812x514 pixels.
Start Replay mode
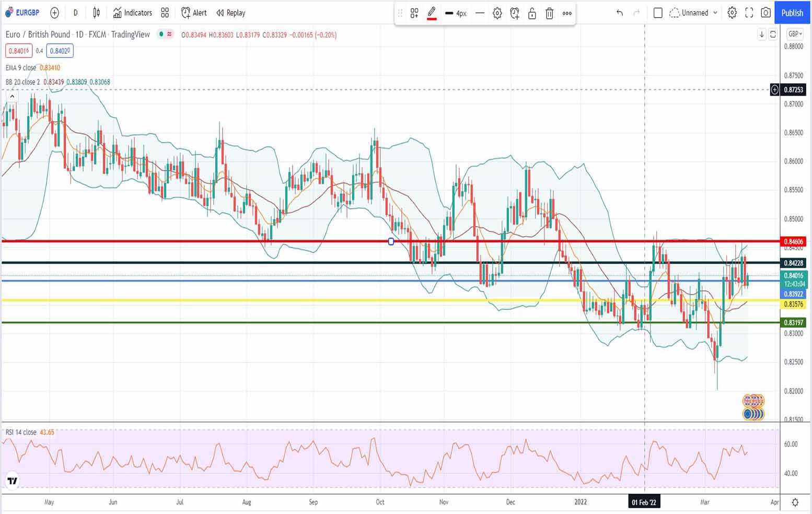231,13
